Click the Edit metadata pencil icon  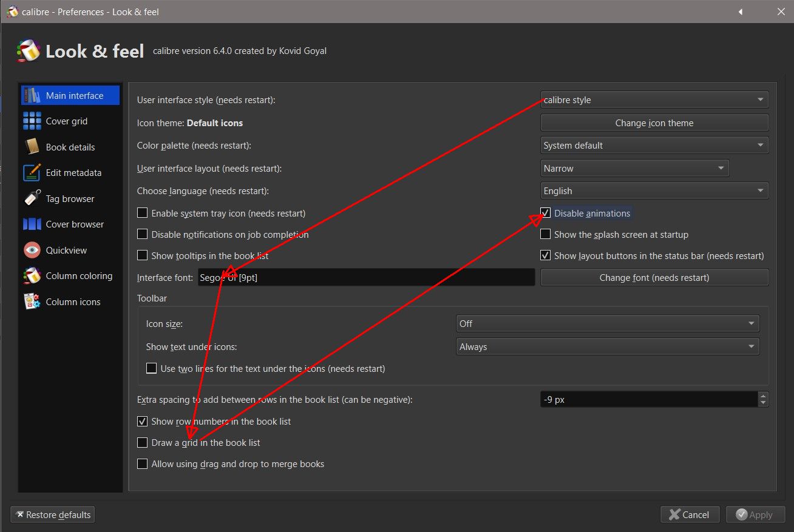[32, 173]
